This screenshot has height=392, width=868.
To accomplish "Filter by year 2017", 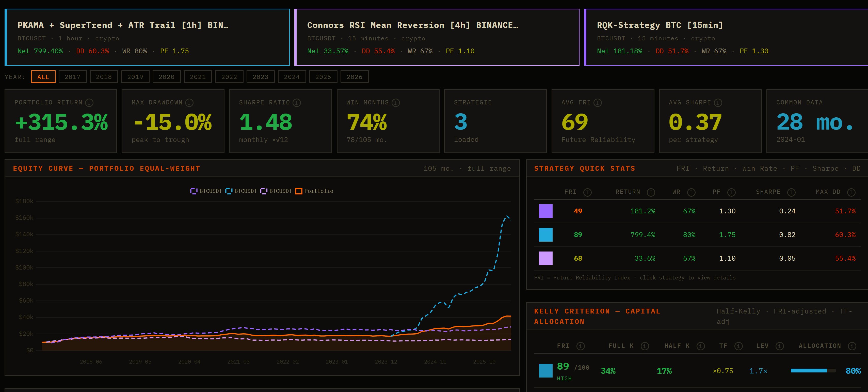I will pyautogui.click(x=72, y=77).
